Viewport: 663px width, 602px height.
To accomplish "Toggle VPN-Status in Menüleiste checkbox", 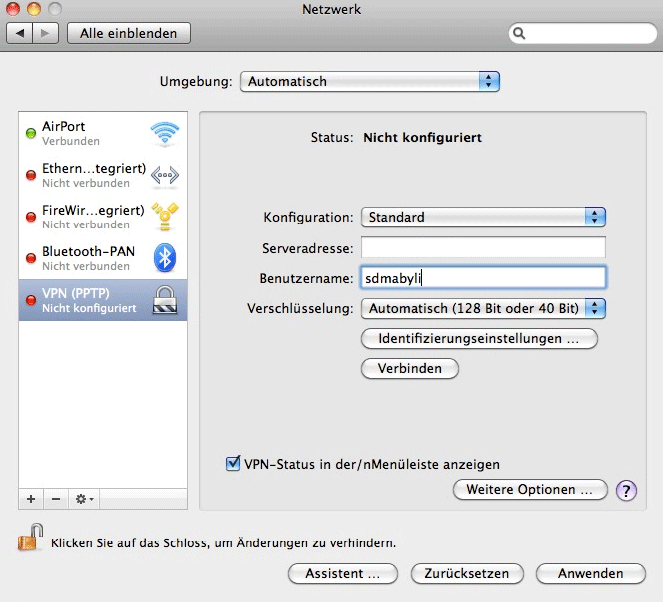I will (233, 463).
